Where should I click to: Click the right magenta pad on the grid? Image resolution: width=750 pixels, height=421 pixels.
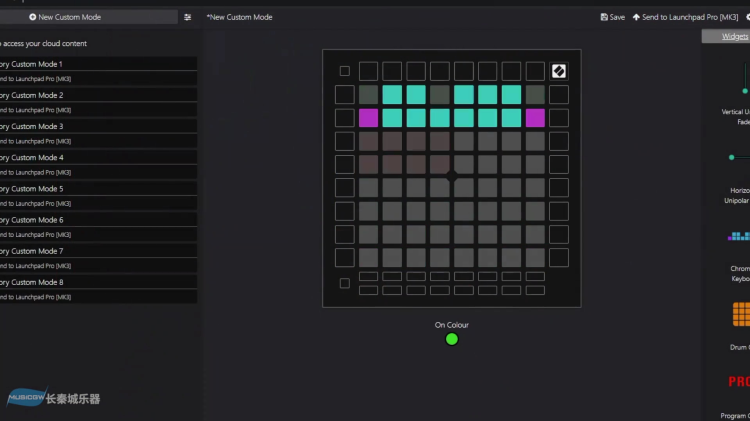[535, 118]
